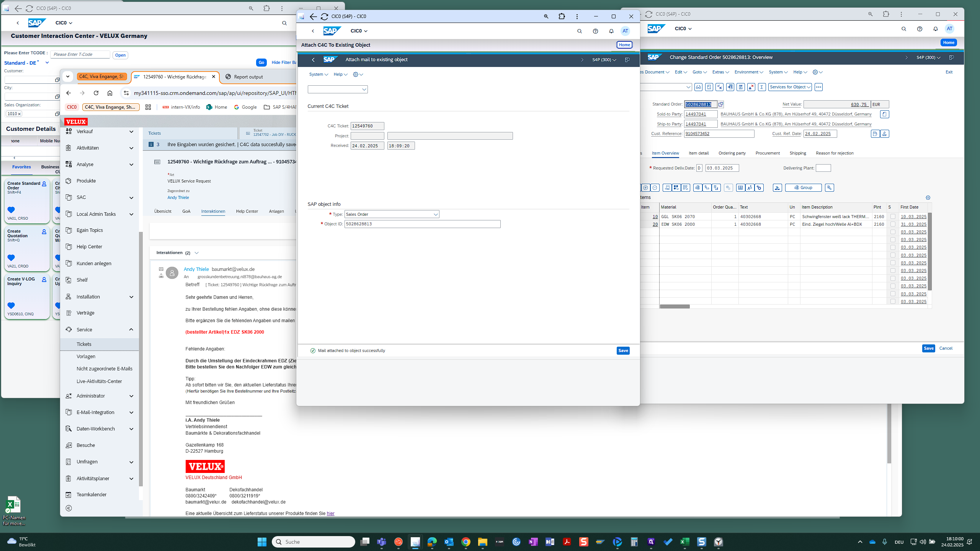Click the items table horizontal scrollbar
The height and width of the screenshot is (551, 980).
pyautogui.click(x=675, y=306)
